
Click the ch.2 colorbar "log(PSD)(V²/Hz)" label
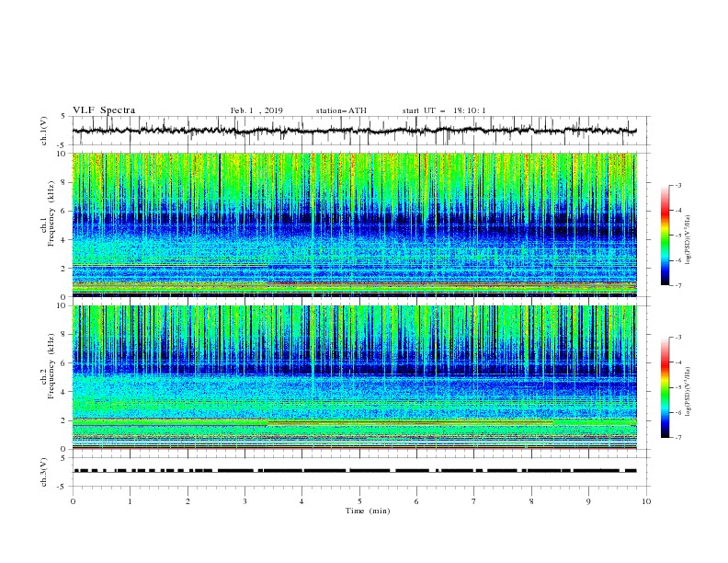click(688, 392)
